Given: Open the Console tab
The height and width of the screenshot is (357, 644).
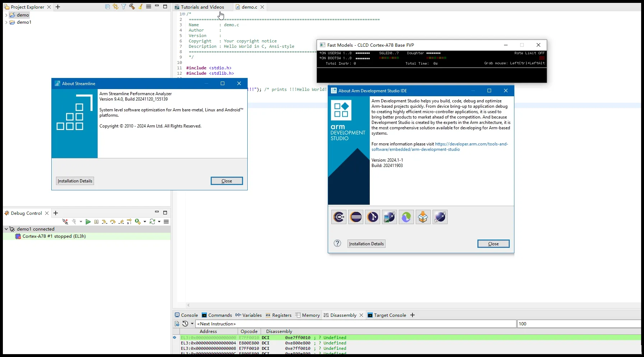Looking at the screenshot, I should point(186,315).
